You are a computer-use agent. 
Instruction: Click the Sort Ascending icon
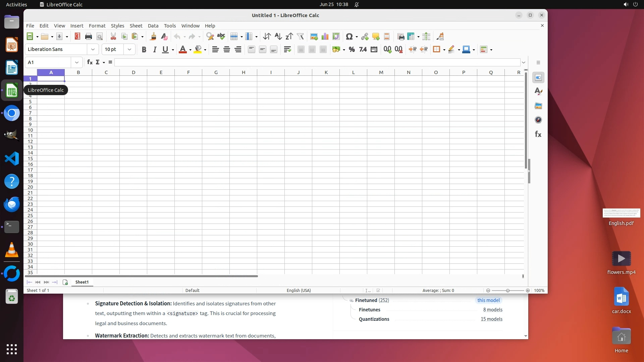pyautogui.click(x=278, y=37)
